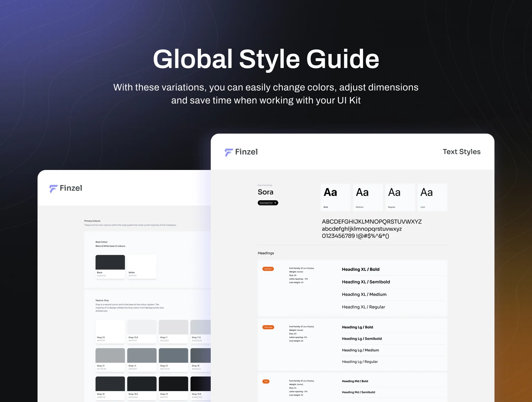532x402 pixels.
Task: Select Heading XL / Semibold text
Action: point(366,282)
